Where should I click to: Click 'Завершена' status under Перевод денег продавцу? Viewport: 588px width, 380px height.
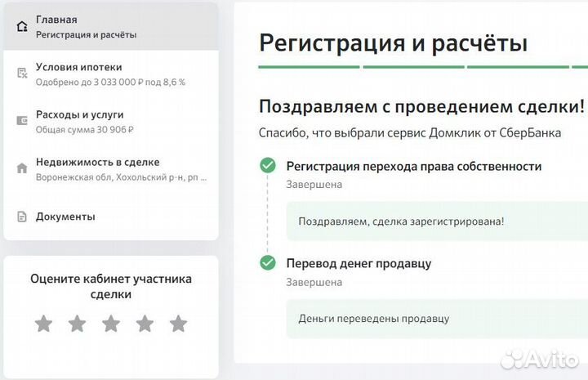click(x=314, y=282)
